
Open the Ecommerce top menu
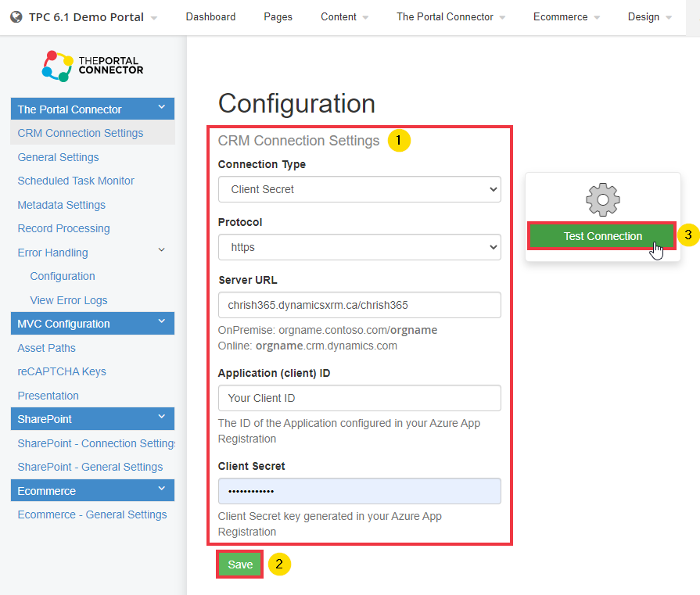pyautogui.click(x=566, y=17)
